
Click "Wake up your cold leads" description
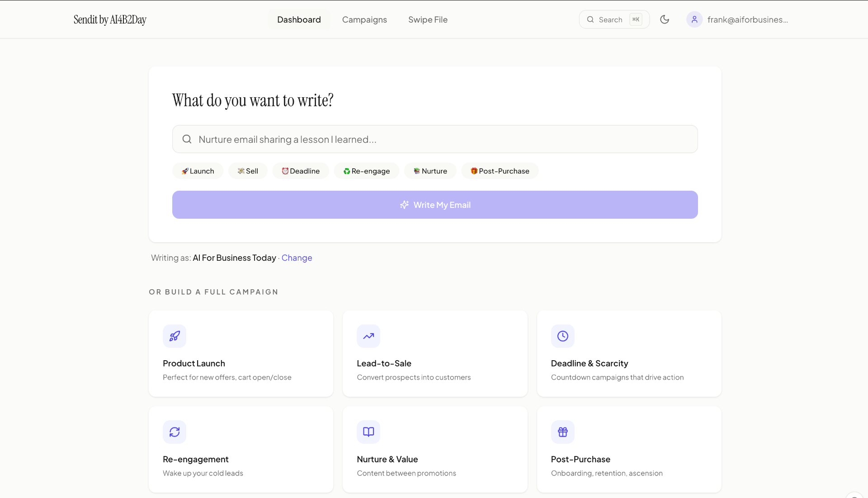[203, 473]
